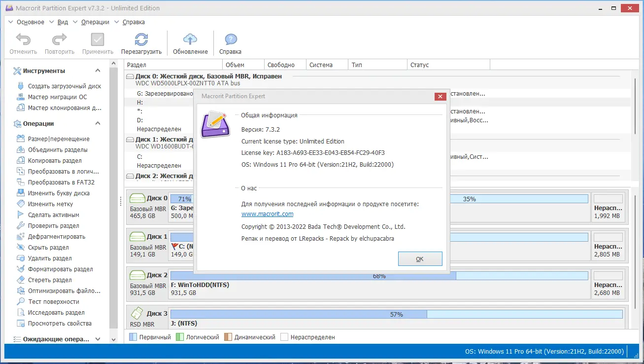Select Удалить раздел operation

(x=44, y=258)
